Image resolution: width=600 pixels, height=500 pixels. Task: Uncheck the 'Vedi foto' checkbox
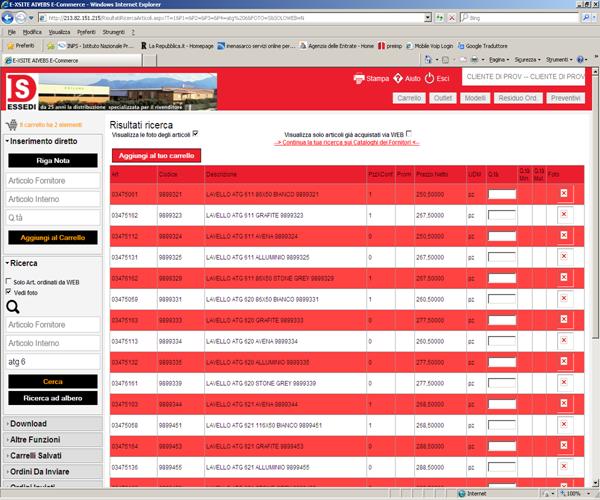9,291
